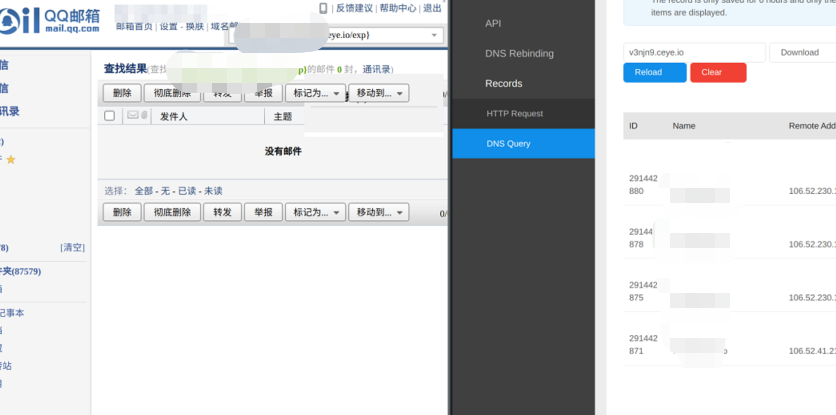
Task: Sort by the 发件人 column header
Action: (x=174, y=116)
